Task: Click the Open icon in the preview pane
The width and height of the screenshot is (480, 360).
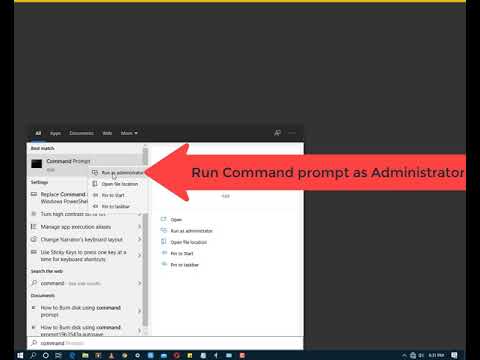Action: click(x=164, y=219)
